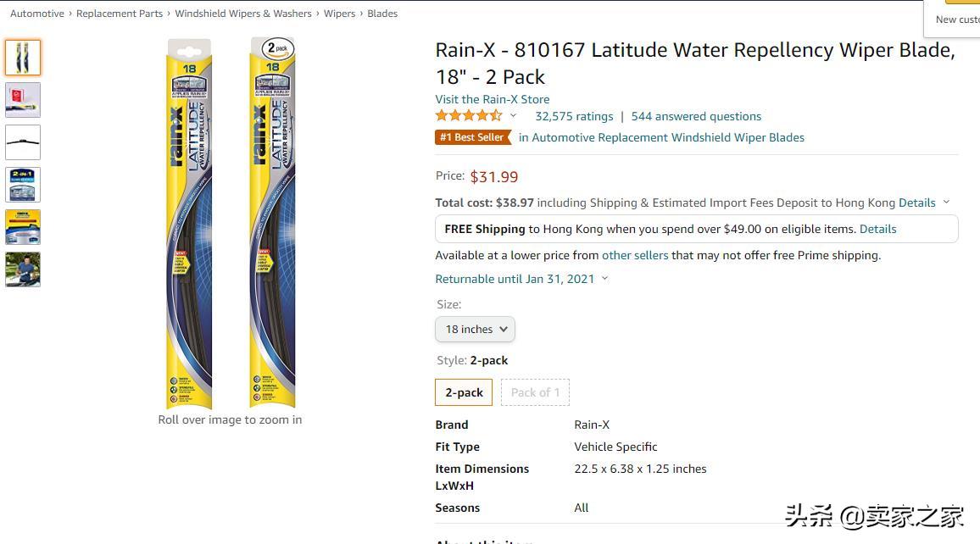Open the Blades breadcrumb category
The image size is (980, 544).
tap(382, 14)
